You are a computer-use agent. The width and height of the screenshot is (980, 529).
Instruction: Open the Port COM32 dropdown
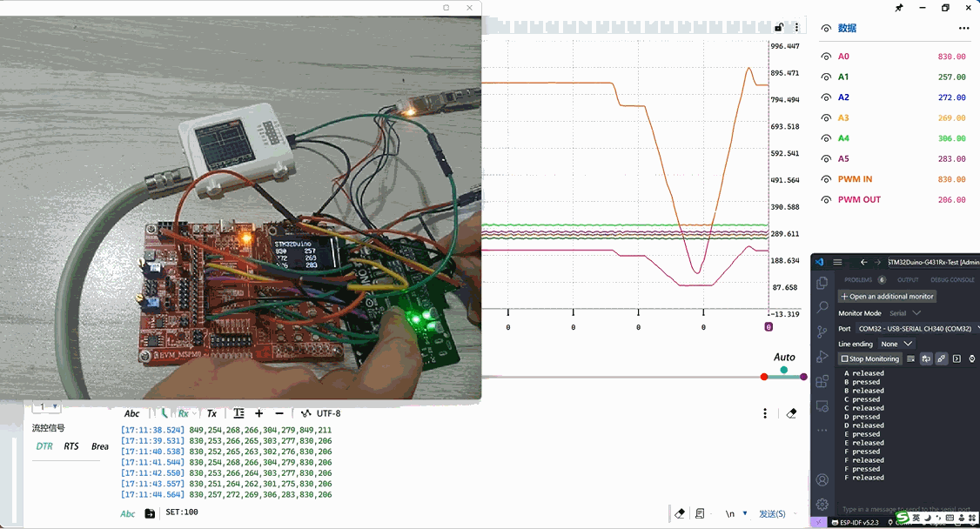917,329
